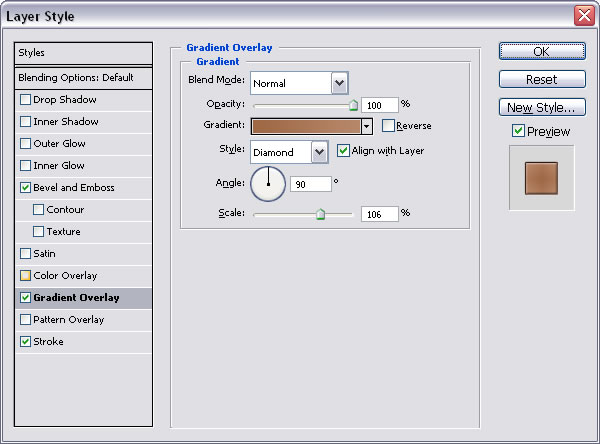Open Blending Options: Default

tap(83, 78)
